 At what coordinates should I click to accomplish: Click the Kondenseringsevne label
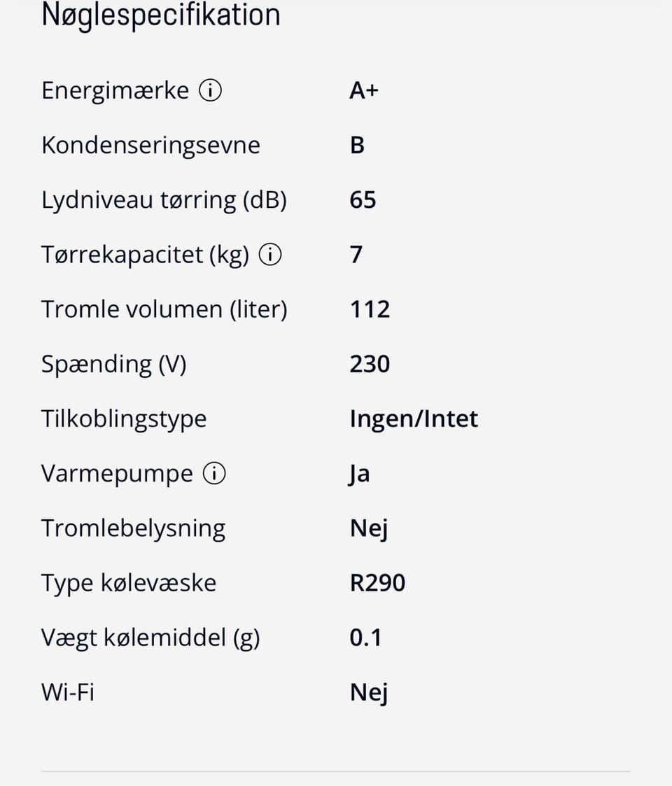click(150, 146)
